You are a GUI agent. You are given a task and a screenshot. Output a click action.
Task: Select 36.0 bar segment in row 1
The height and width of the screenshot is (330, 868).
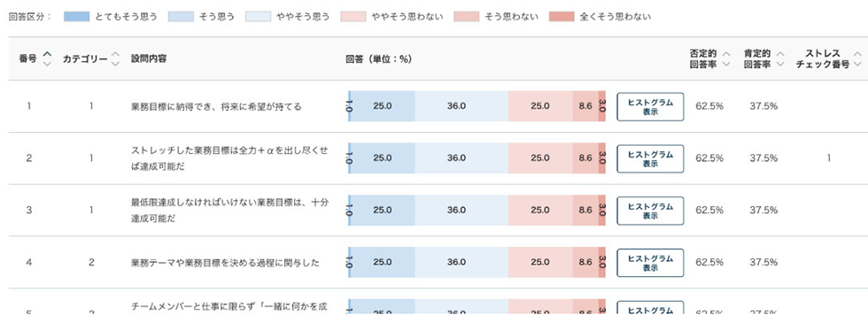[461, 106]
